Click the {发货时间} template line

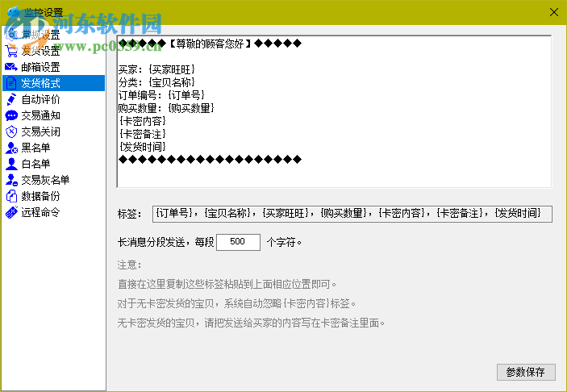pos(143,147)
